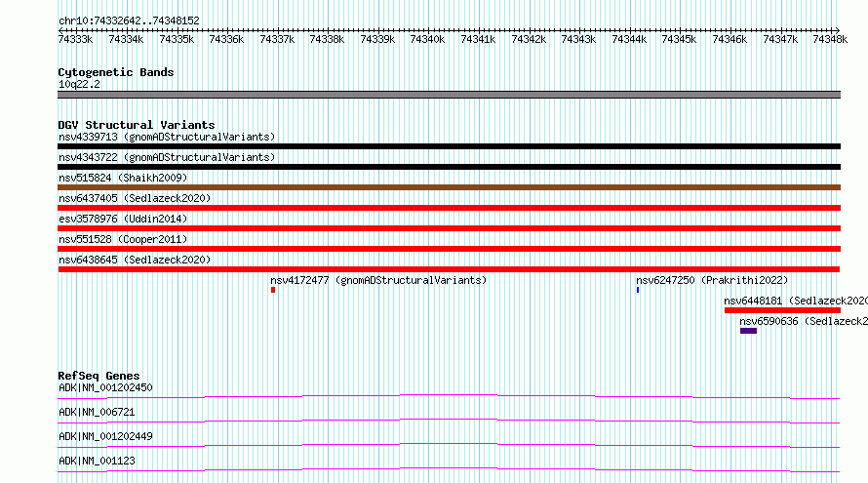Open the ADK|NM_001123 transcript label

(x=97, y=461)
